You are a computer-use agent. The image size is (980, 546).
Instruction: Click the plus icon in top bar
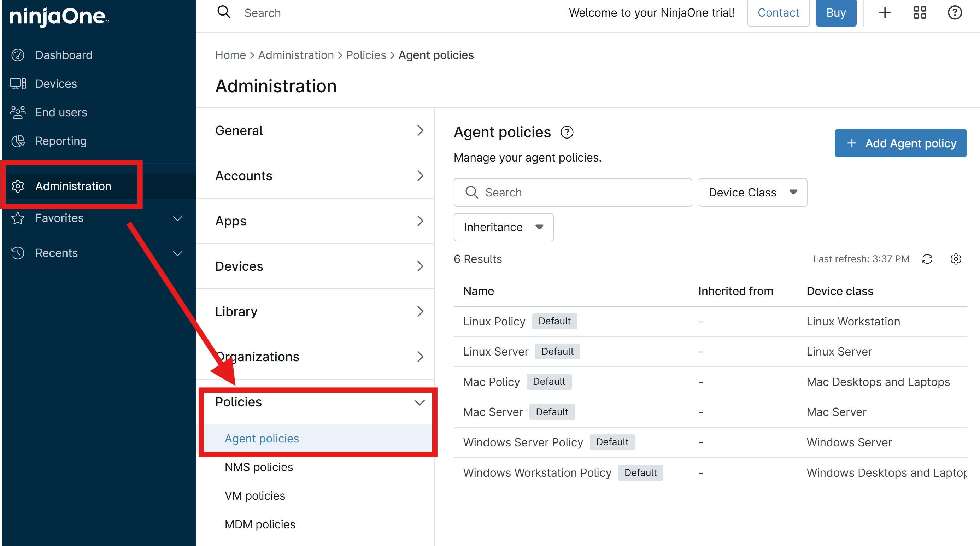(x=885, y=13)
